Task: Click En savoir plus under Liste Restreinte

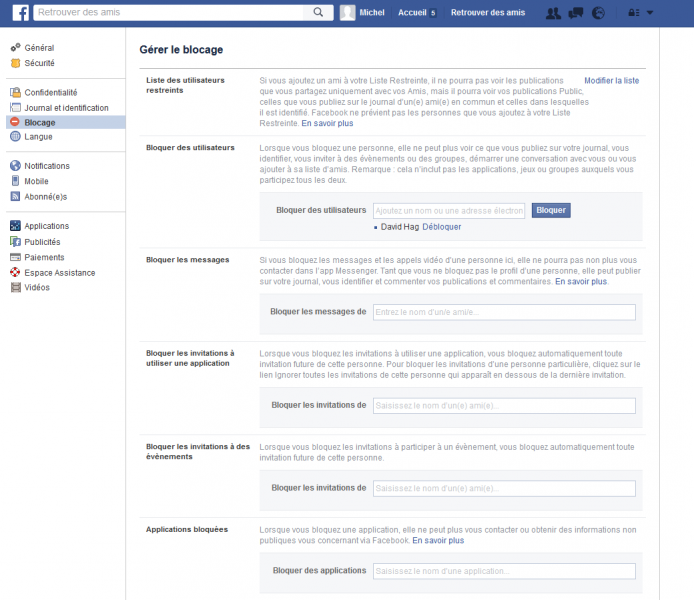Action: (x=327, y=123)
